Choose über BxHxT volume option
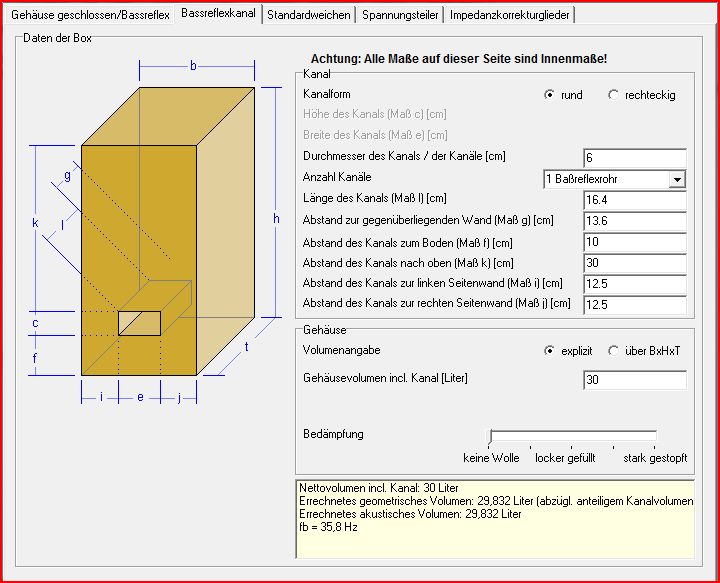720x583 pixels. pos(644,351)
